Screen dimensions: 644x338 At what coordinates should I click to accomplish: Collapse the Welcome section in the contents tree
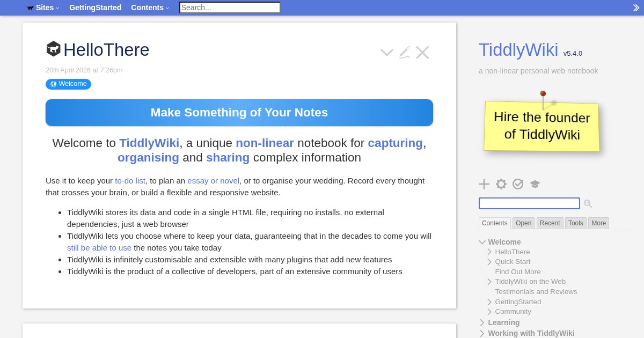pos(482,242)
